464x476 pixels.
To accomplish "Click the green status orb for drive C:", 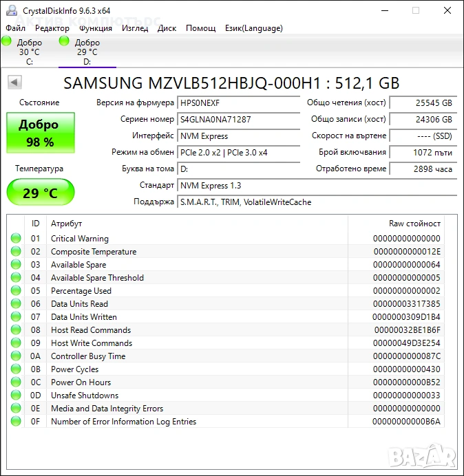I will tap(7, 42).
